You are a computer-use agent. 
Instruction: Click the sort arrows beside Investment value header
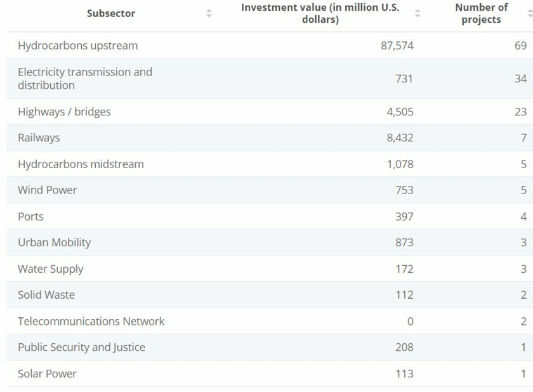point(417,13)
